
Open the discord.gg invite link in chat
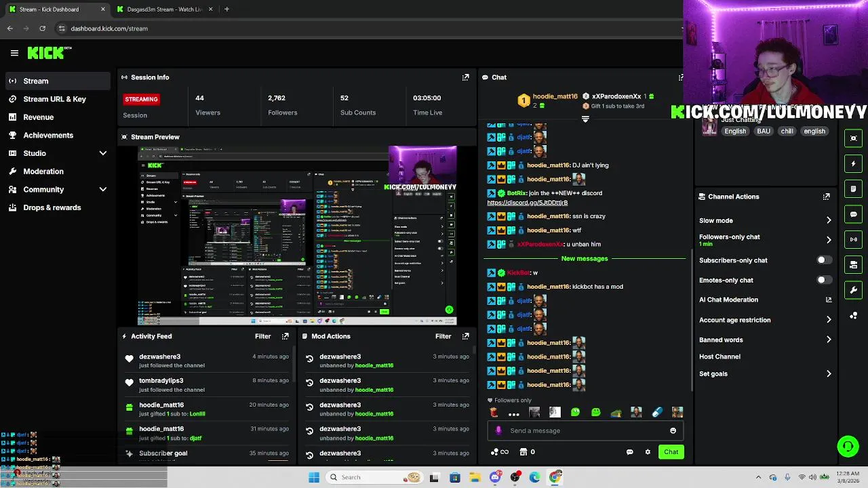(x=527, y=203)
